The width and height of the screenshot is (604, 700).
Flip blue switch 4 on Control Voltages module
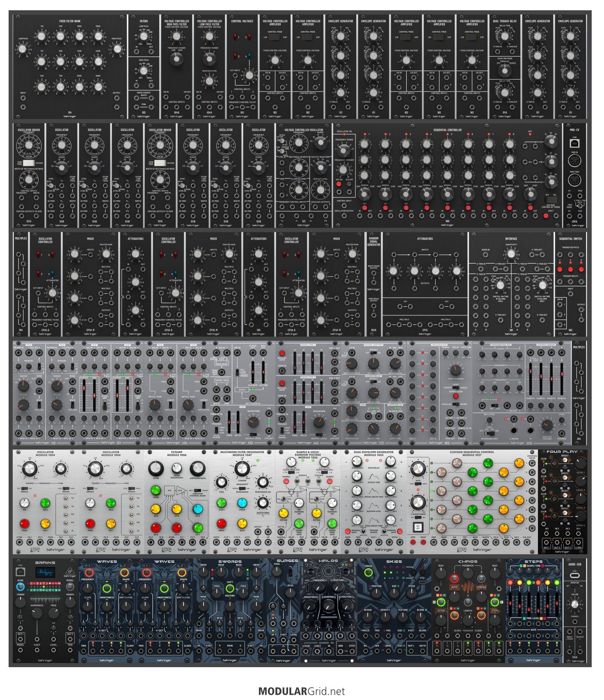pos(249,56)
